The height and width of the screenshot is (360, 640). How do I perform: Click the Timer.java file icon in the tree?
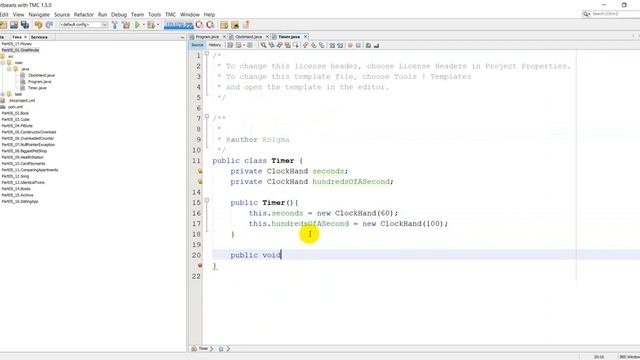tap(22, 88)
